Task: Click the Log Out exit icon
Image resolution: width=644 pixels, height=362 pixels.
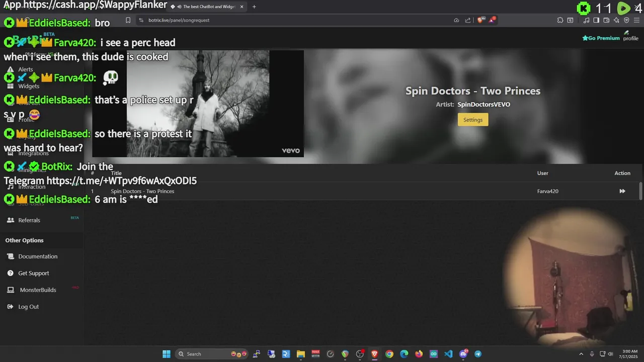Action: point(10,307)
